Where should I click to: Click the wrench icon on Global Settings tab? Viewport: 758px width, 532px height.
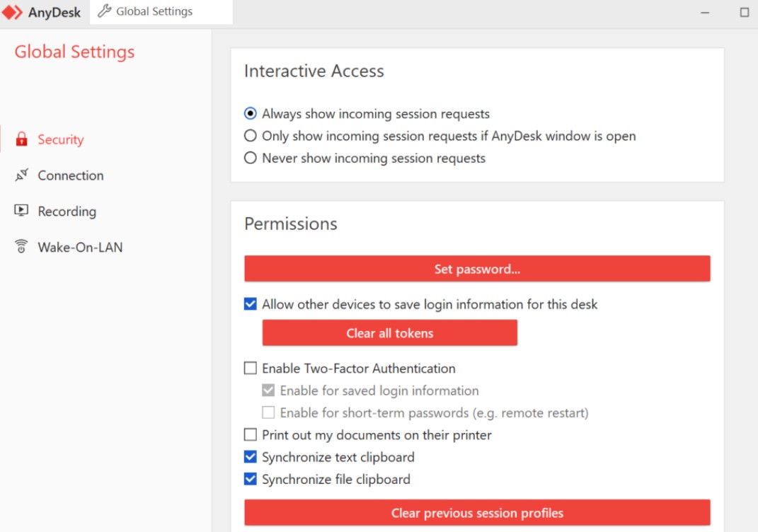105,11
